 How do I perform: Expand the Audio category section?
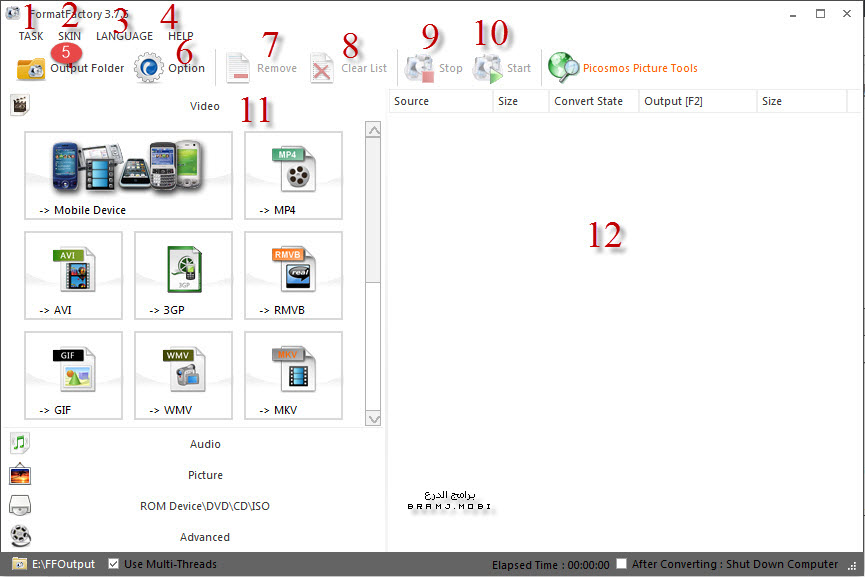click(205, 444)
